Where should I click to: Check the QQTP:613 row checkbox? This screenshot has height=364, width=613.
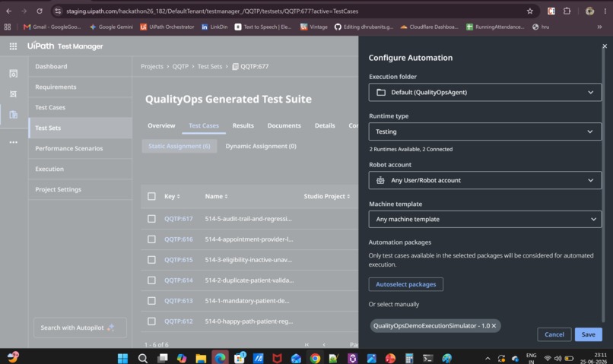[151, 301]
